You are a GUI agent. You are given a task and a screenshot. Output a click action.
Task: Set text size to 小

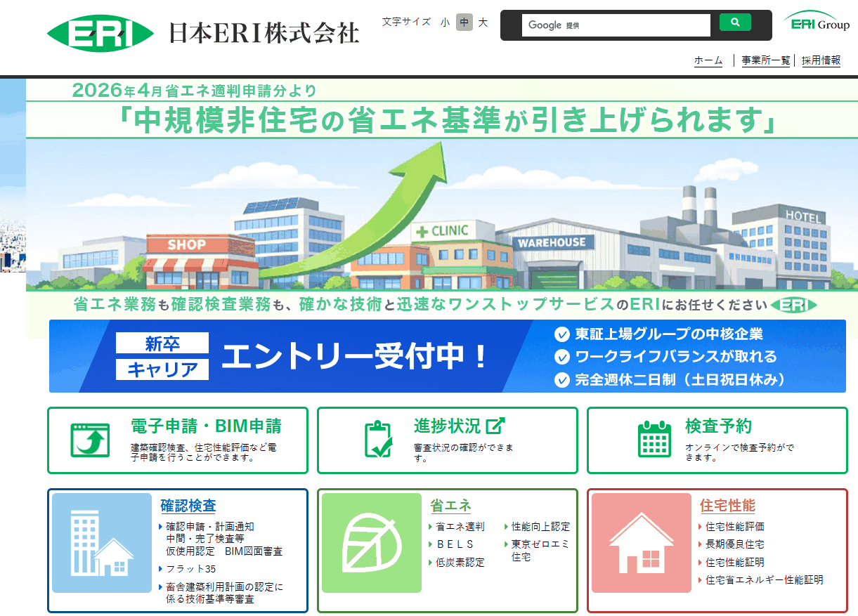[446, 22]
